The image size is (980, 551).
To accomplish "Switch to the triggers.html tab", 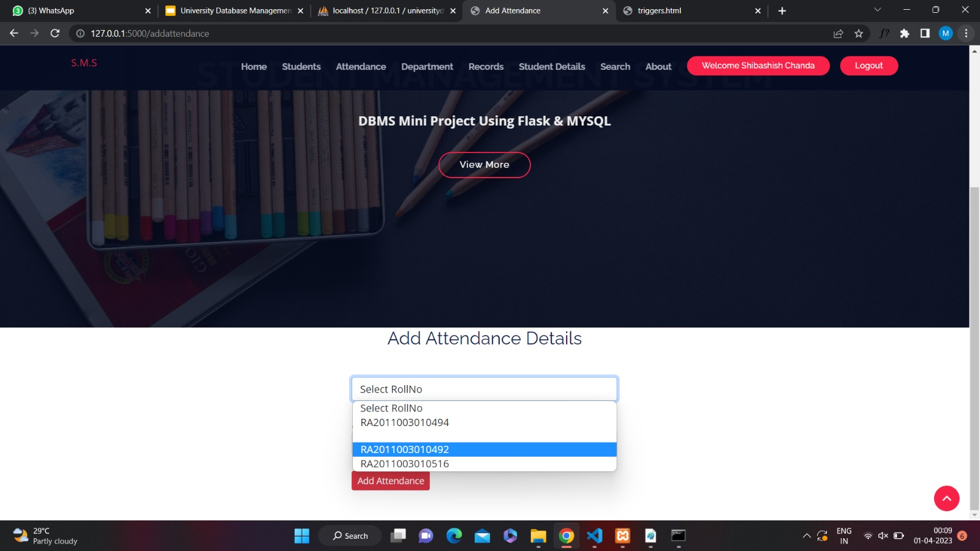I will pos(692,11).
